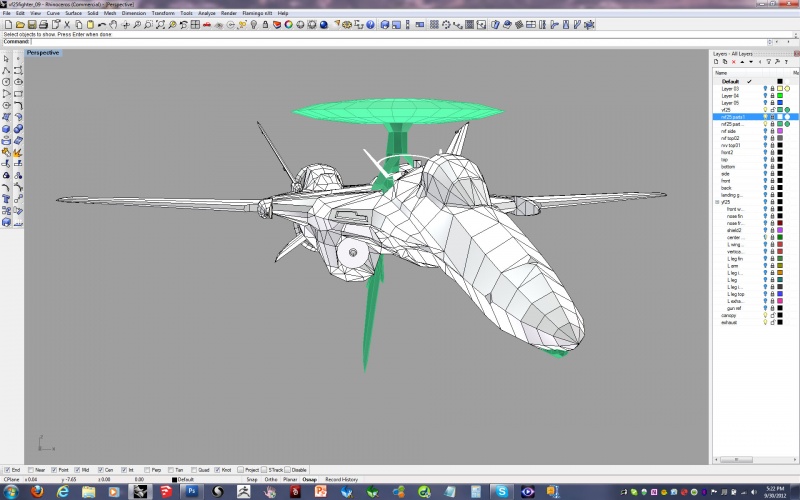Open the Mesh menu

tap(110, 13)
